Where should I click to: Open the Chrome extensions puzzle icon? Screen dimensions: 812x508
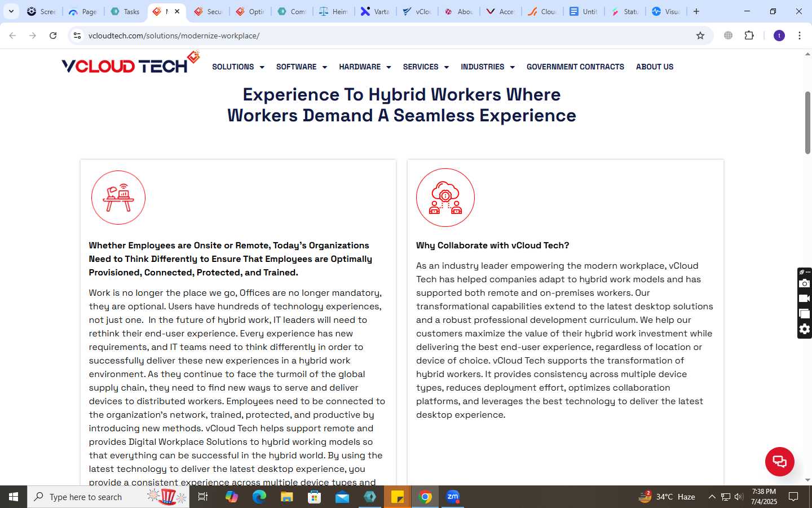749,36
